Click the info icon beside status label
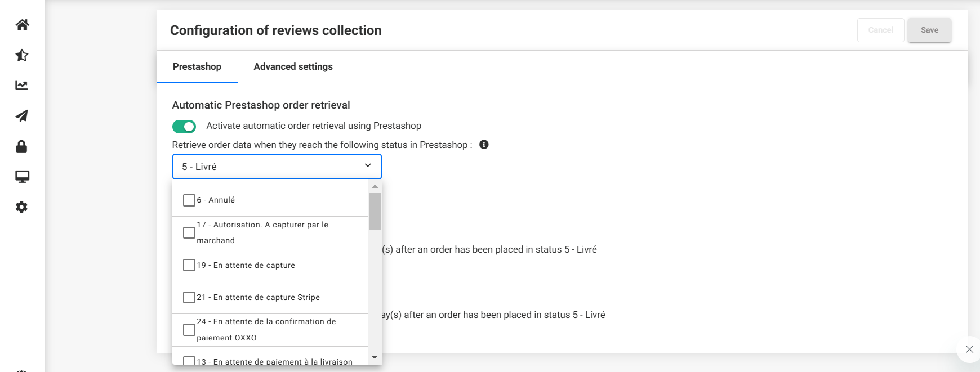This screenshot has width=980, height=372. [484, 145]
